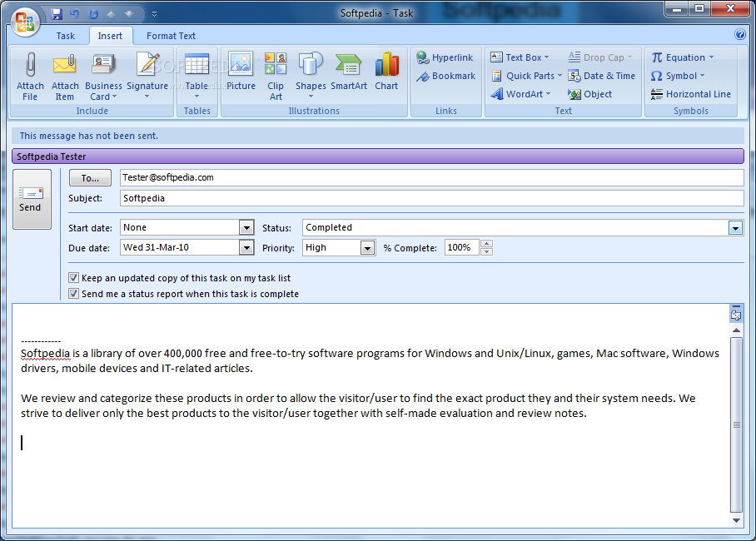Click the To... button
The image size is (756, 541).
(90, 177)
